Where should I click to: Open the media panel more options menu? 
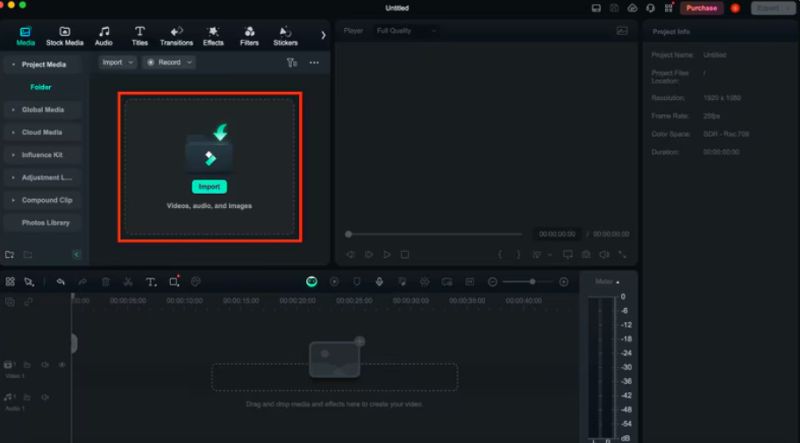(x=314, y=62)
